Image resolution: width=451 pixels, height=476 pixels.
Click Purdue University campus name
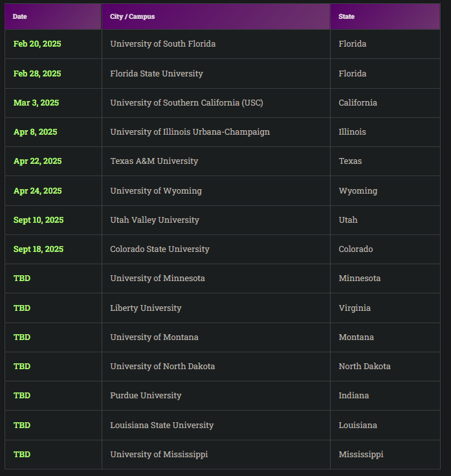point(146,395)
